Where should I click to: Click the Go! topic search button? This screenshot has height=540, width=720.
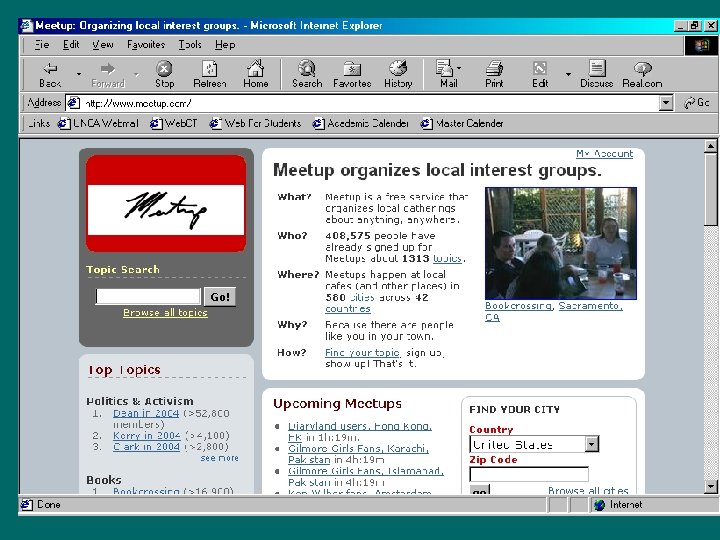[220, 297]
